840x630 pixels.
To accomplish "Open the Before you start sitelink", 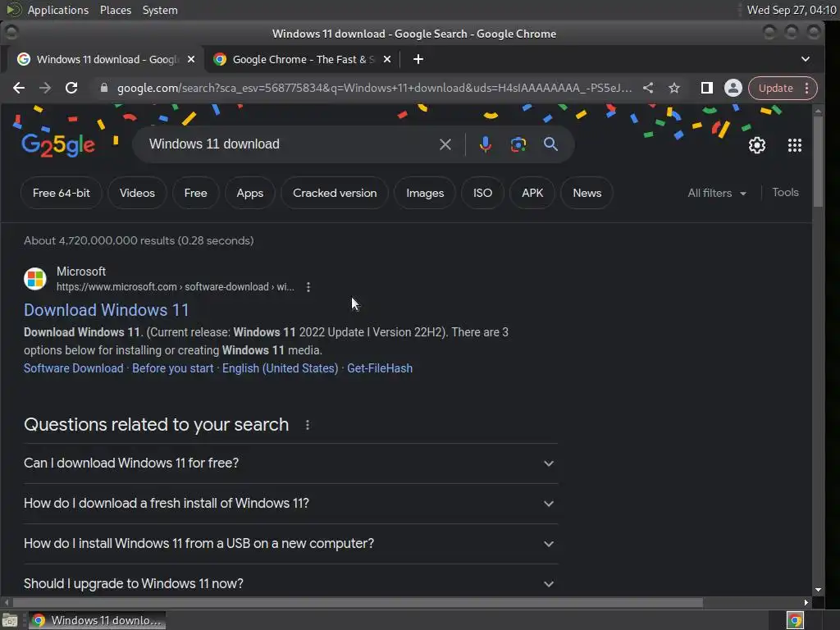I will [172, 368].
